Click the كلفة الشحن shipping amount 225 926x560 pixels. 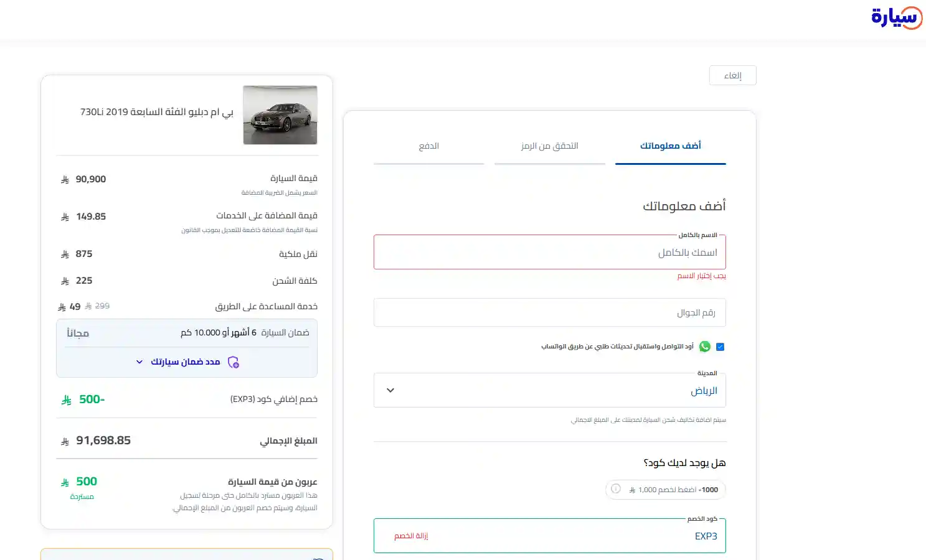coord(84,281)
